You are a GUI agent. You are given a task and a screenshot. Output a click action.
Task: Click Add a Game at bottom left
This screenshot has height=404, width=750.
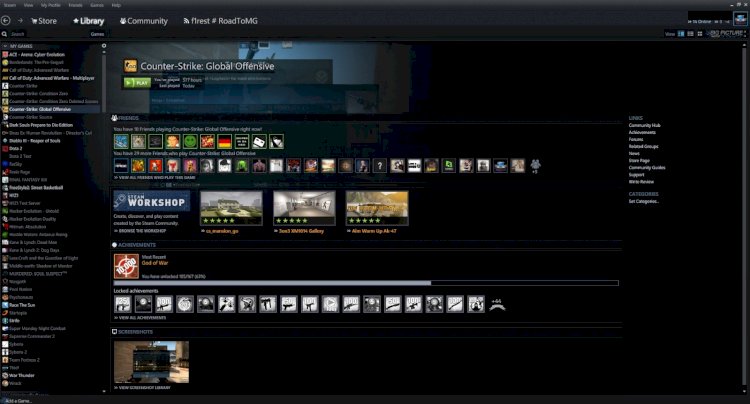pos(17,401)
